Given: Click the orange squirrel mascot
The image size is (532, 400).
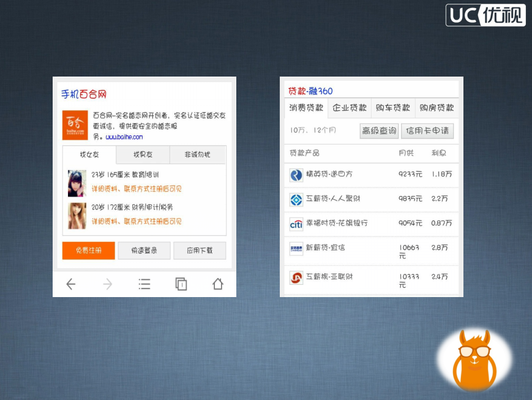Looking at the screenshot, I should (474, 360).
